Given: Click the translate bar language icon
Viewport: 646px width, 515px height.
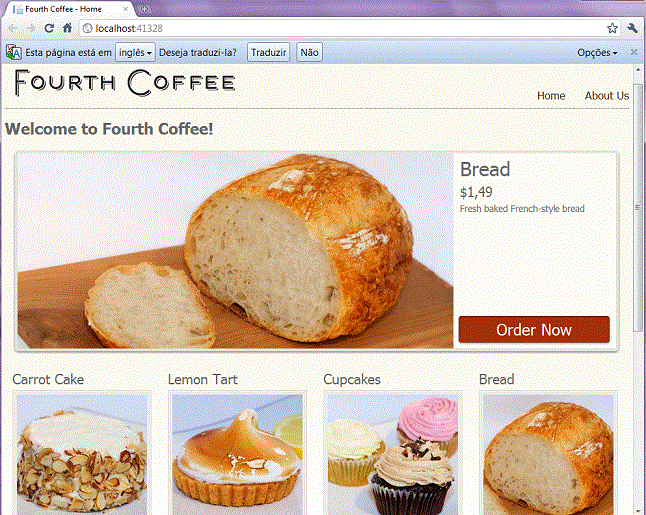Looking at the screenshot, I should [13, 52].
